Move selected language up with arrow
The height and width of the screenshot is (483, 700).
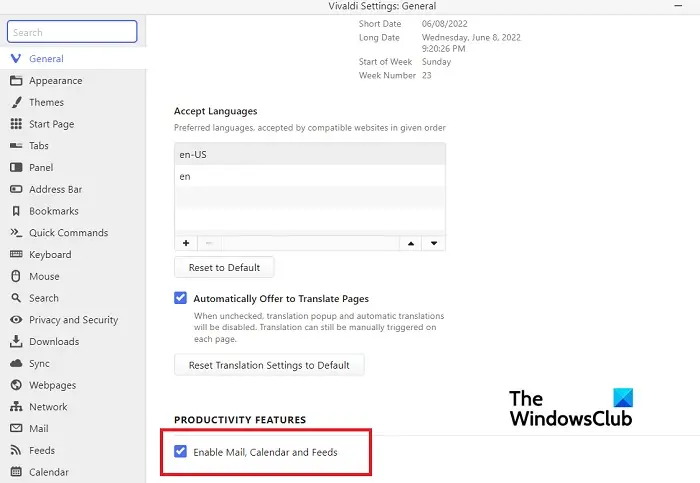[x=411, y=243]
